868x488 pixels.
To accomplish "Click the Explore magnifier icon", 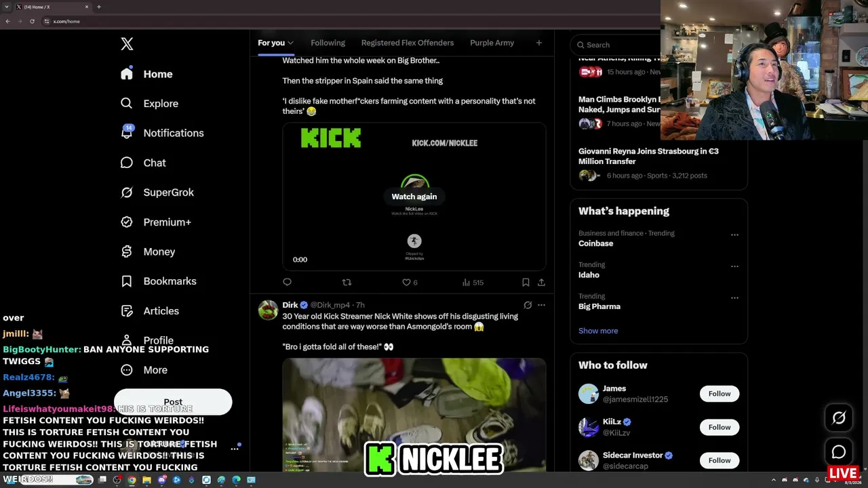I will coord(127,104).
